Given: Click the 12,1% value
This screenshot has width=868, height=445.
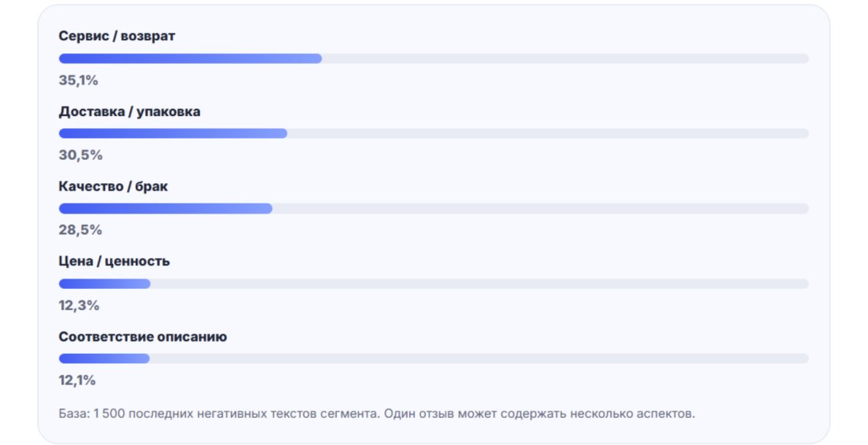Looking at the screenshot, I should coord(77,380).
